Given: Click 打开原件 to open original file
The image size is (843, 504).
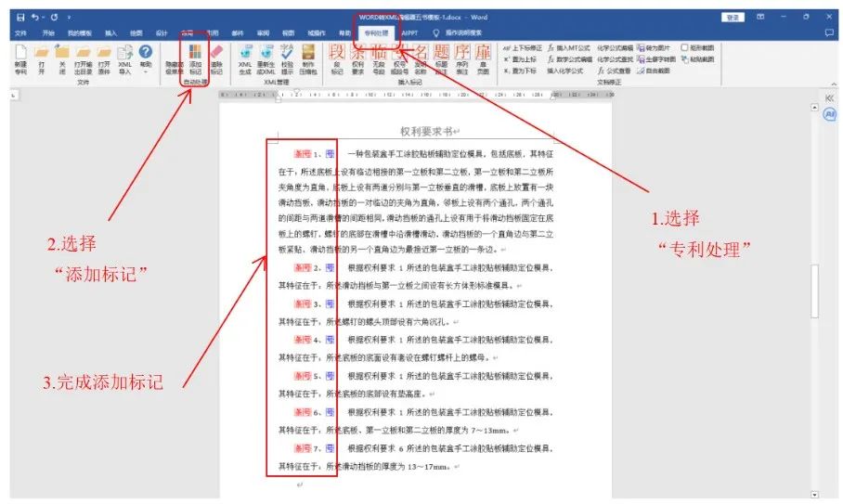Looking at the screenshot, I should click(104, 59).
